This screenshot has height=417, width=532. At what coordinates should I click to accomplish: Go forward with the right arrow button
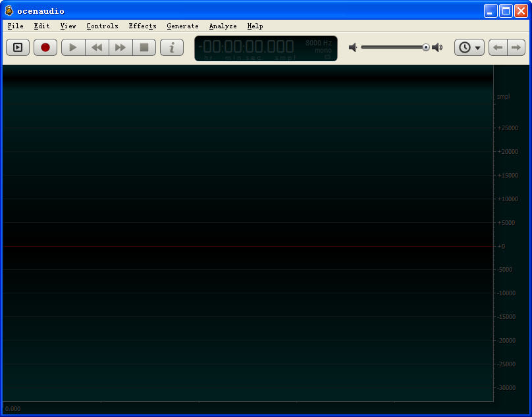click(516, 47)
